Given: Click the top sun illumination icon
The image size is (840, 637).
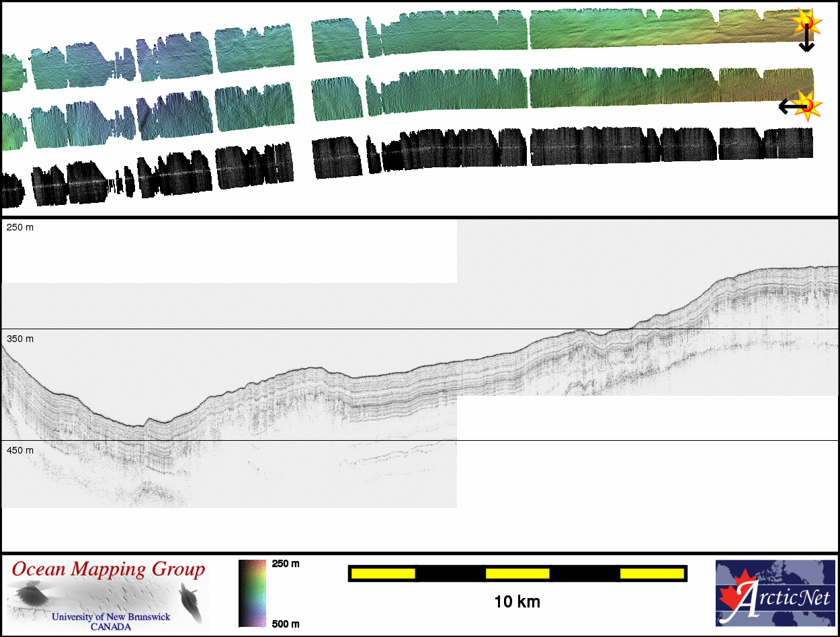Looking at the screenshot, I should [x=805, y=22].
